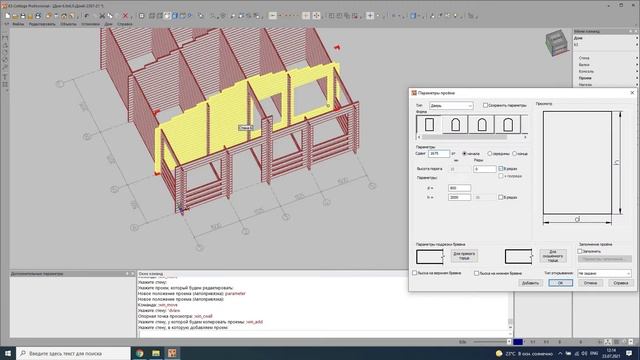
Task: Click the Open folder toolbar icon
Action: [x=15, y=16]
